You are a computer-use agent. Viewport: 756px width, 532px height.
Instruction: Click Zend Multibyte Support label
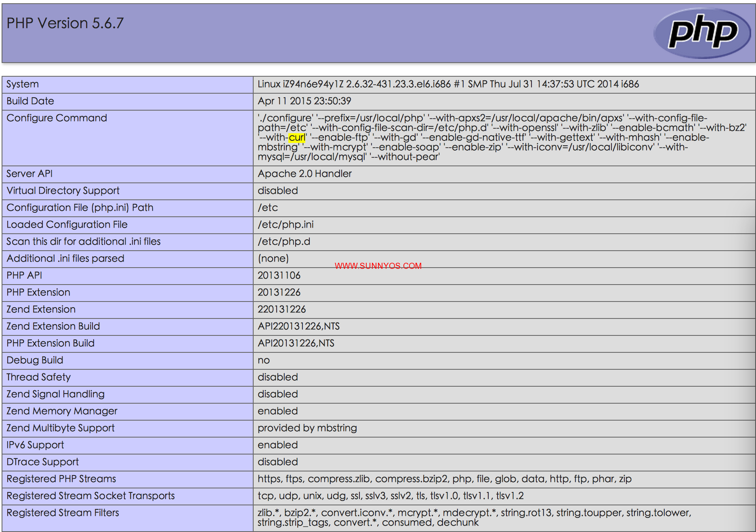point(61,428)
